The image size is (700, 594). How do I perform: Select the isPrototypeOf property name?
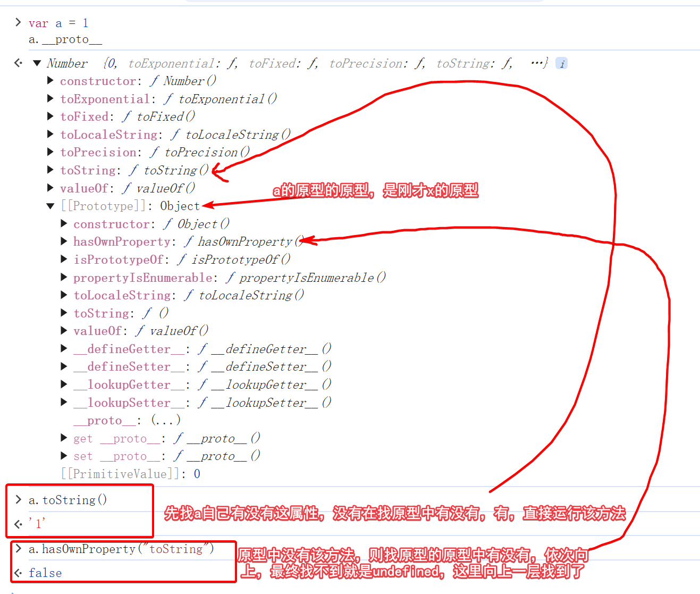tap(119, 260)
